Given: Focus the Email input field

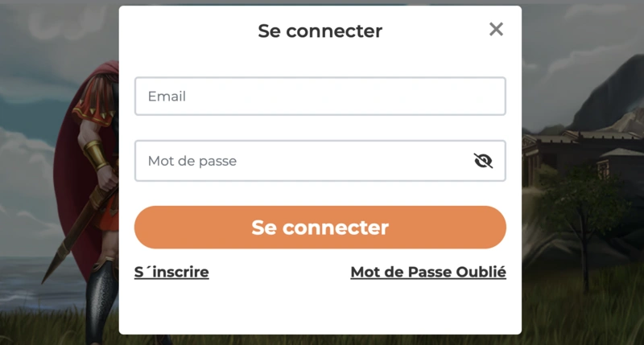Looking at the screenshot, I should 320,96.
